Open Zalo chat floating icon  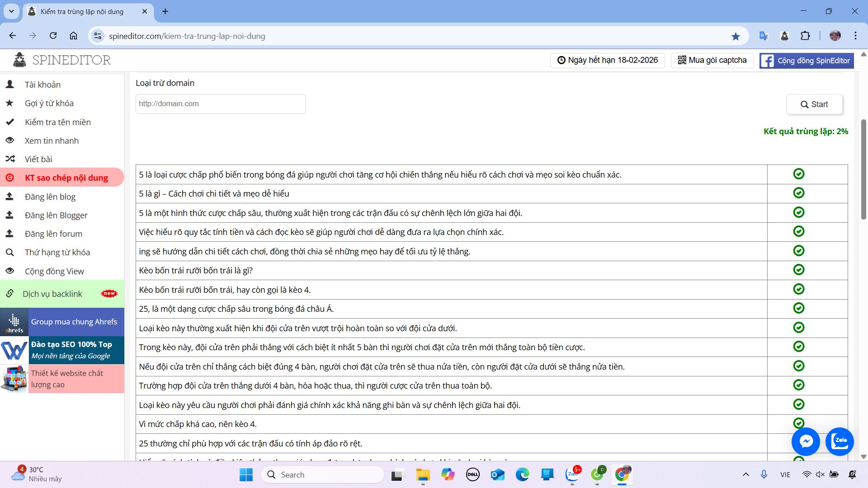[840, 441]
